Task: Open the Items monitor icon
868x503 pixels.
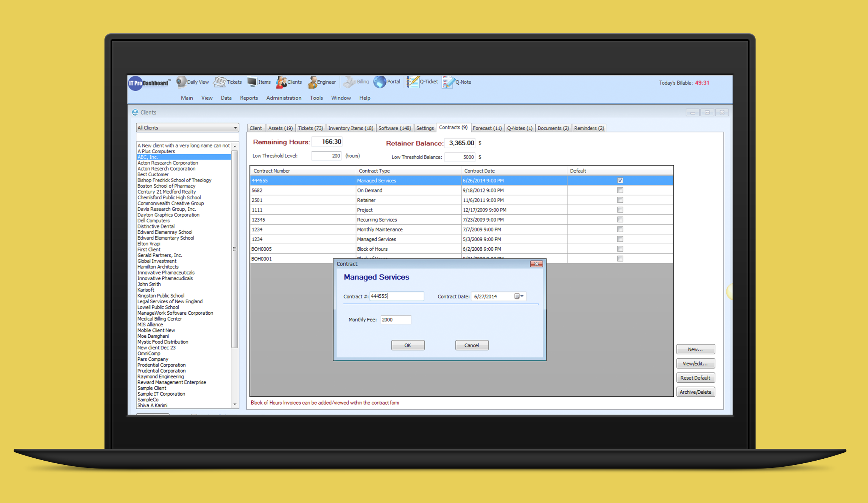Action: point(252,82)
